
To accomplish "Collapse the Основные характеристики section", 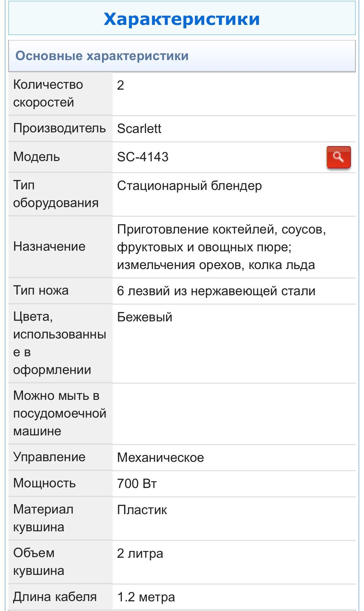I will (182, 56).
